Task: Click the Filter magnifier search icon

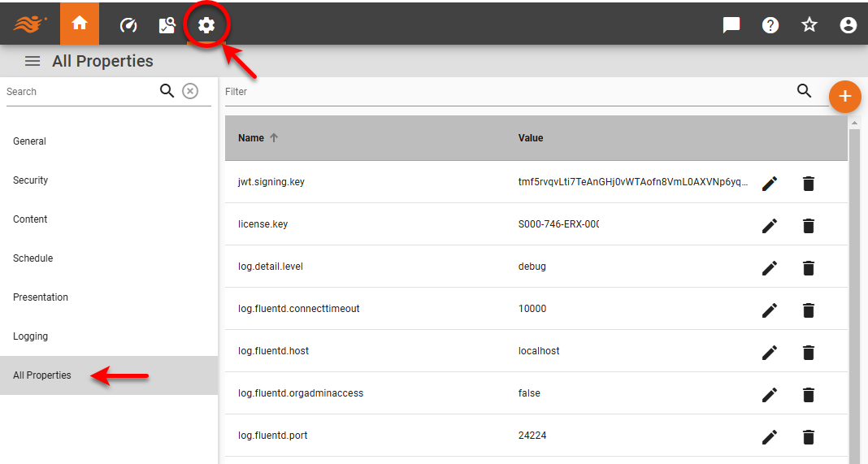Action: point(805,91)
